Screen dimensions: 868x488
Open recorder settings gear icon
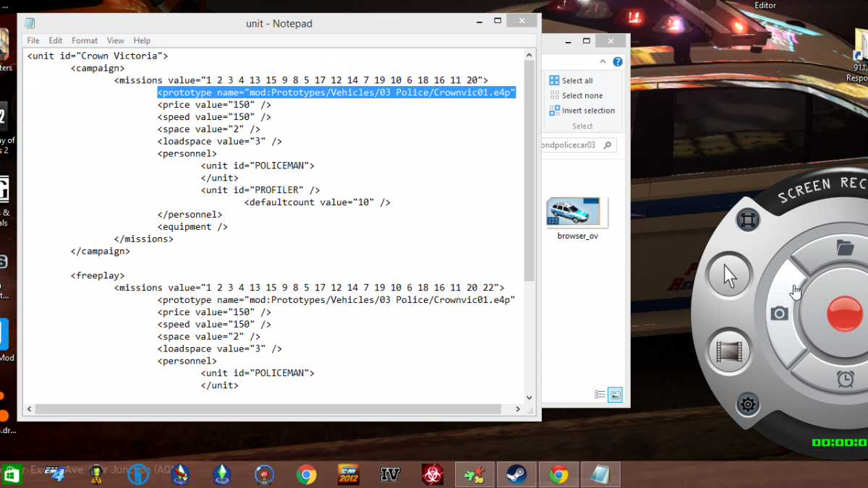point(748,404)
